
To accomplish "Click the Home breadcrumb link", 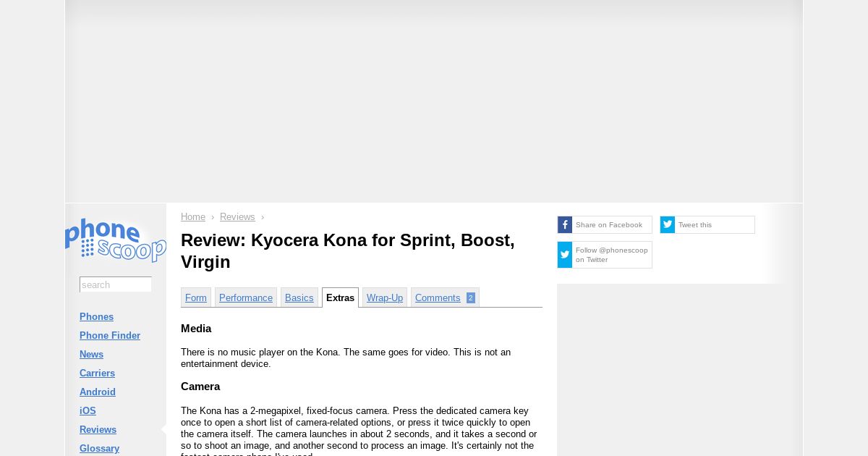I will [x=193, y=217].
